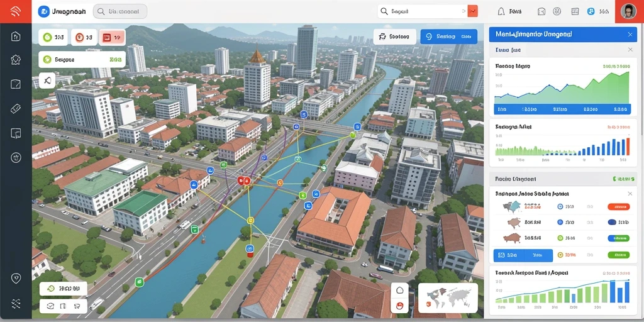Viewport: 644px width, 322px height.
Task: Close the gray subheader row below blue header
Action: click(630, 50)
